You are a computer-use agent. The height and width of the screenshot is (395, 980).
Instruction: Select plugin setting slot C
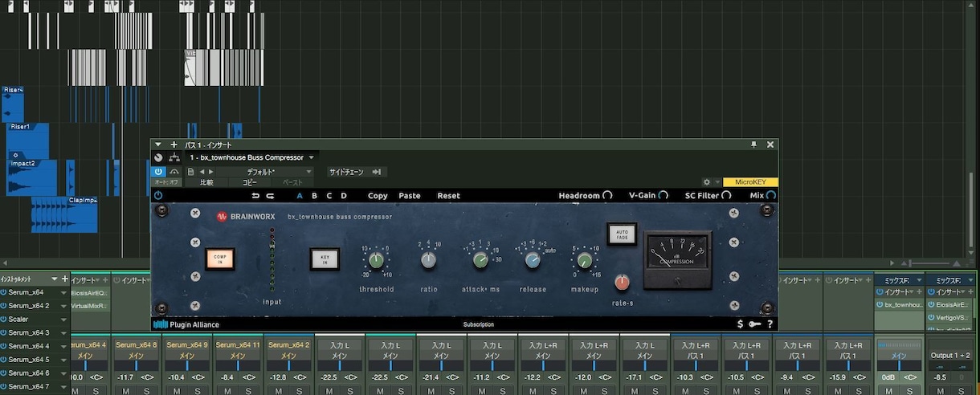pos(329,195)
